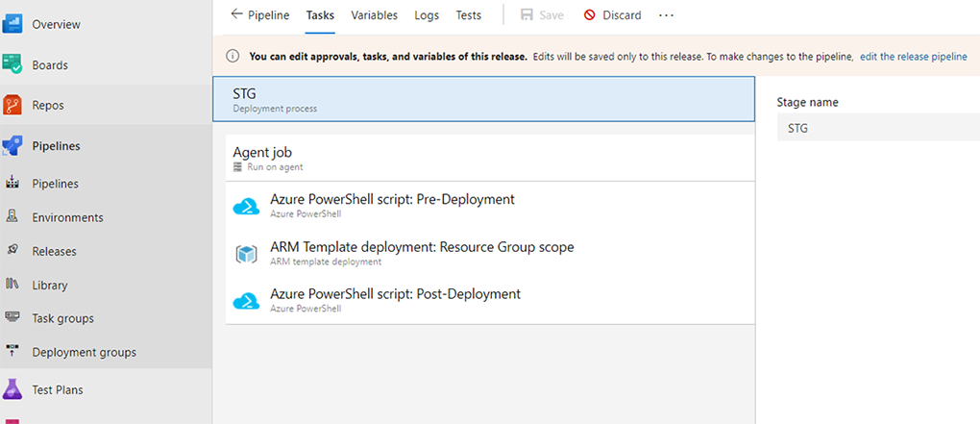Click the Test Plans flask icon
Image resolution: width=980 pixels, height=424 pixels.
[x=12, y=389]
